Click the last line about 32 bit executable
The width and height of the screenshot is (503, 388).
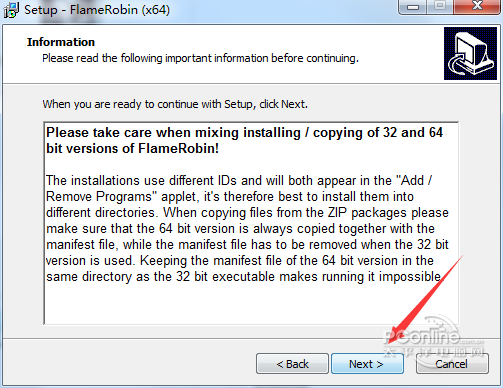point(244,277)
